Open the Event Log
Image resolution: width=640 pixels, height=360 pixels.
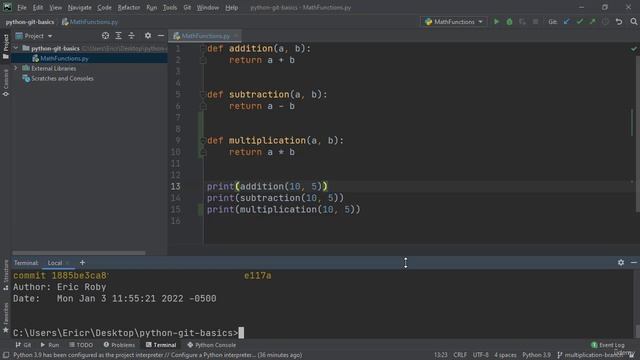click(x=607, y=345)
